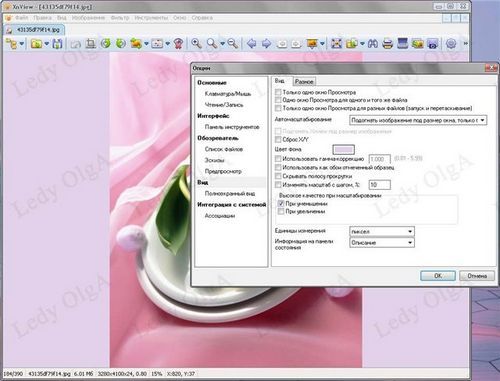Screen dimensions: 500x381
Task: Select 'Ассоциации' in options tree
Action: click(x=220, y=216)
